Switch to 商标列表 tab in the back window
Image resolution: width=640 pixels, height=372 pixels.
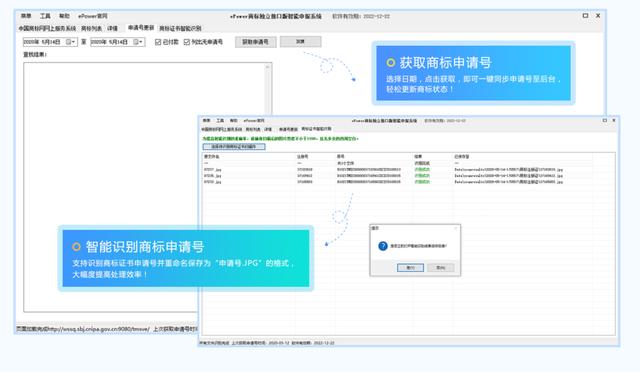[91, 28]
